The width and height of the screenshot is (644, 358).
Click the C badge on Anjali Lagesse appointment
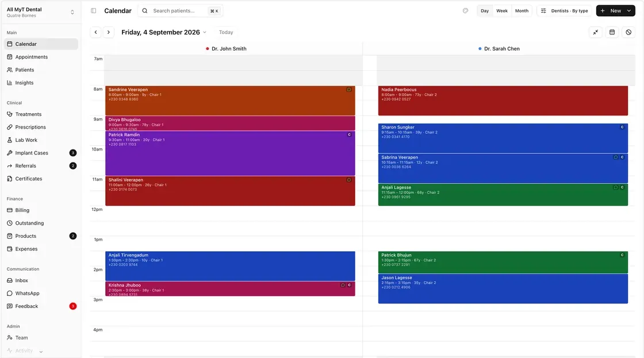(622, 187)
